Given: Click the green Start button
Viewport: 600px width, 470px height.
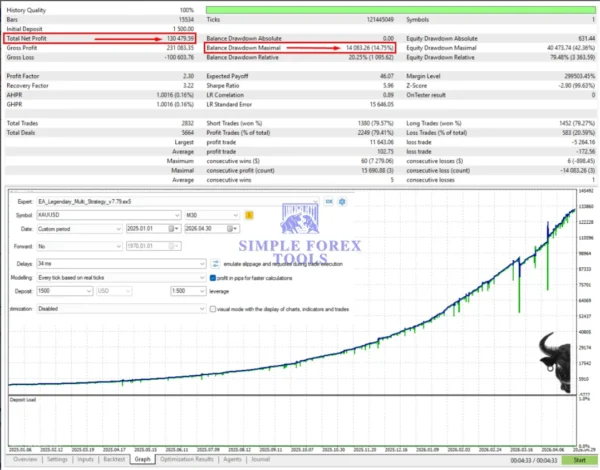Looking at the screenshot, I should [x=579, y=460].
